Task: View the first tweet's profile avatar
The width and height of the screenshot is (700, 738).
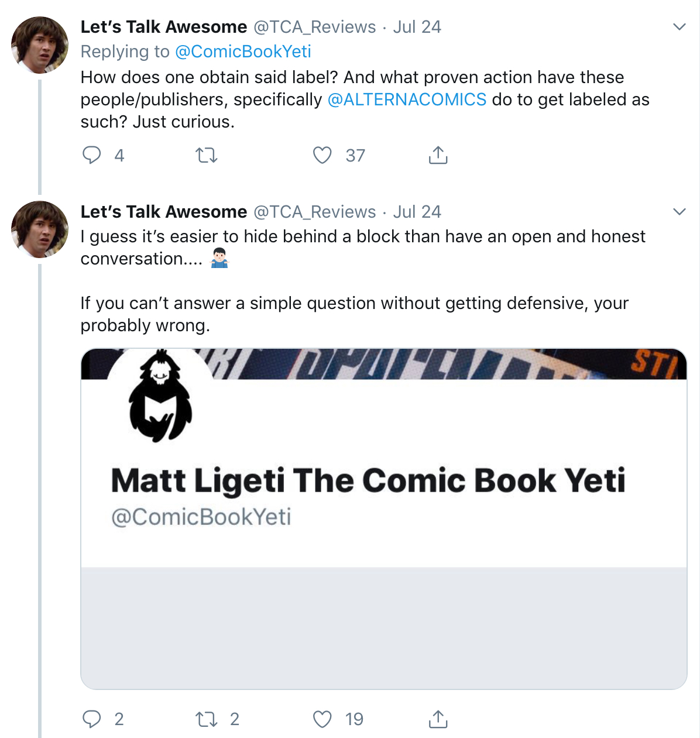Action: pos(40,45)
